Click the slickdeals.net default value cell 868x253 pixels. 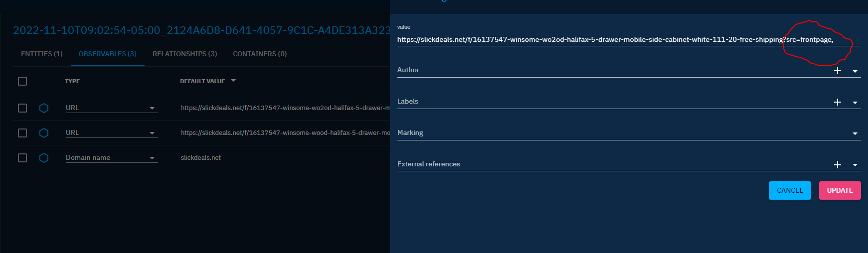tap(201, 157)
